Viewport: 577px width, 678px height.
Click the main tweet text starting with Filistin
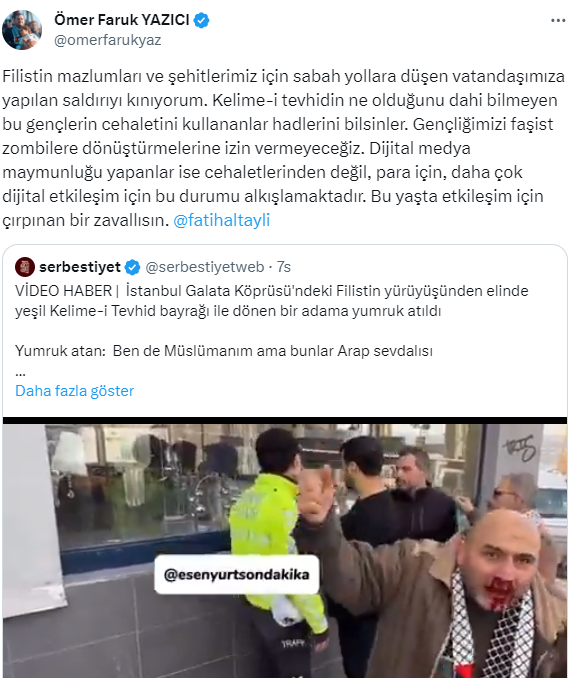pos(283,148)
